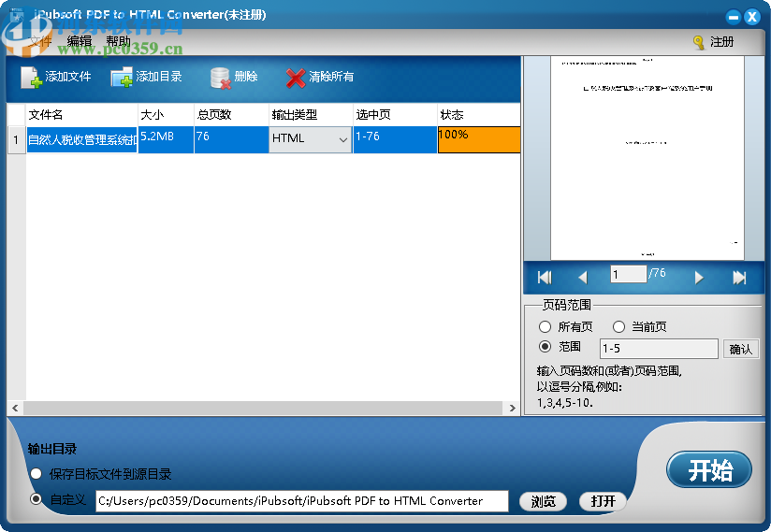Choose the 自定义 output directory option
771x532 pixels.
click(36, 499)
